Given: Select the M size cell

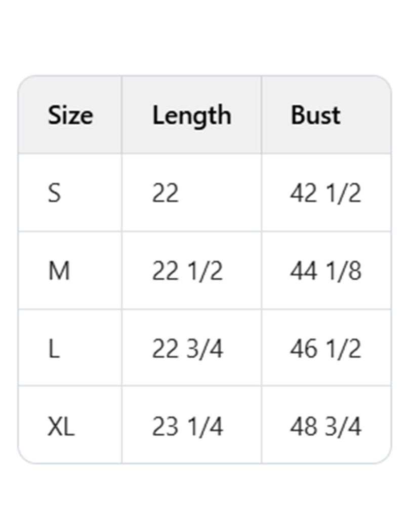Looking at the screenshot, I should pos(59,271).
